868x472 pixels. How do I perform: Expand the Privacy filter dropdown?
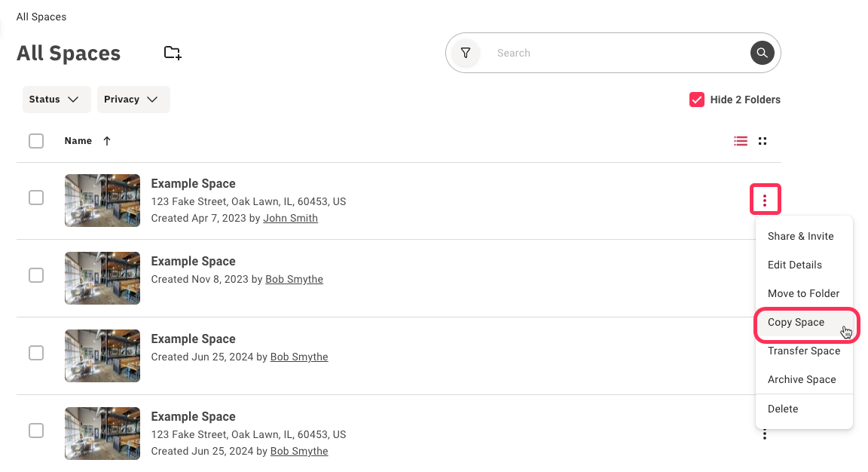click(133, 100)
